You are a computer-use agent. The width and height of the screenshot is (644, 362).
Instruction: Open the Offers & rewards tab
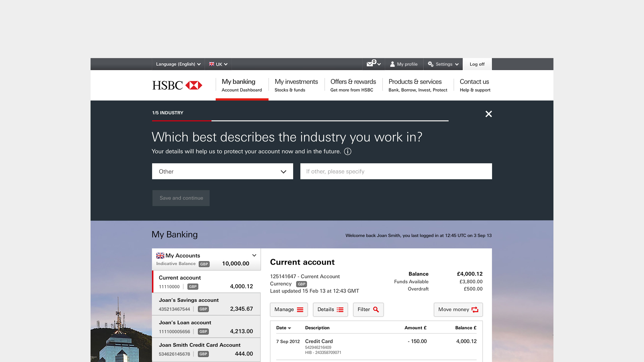pyautogui.click(x=353, y=85)
